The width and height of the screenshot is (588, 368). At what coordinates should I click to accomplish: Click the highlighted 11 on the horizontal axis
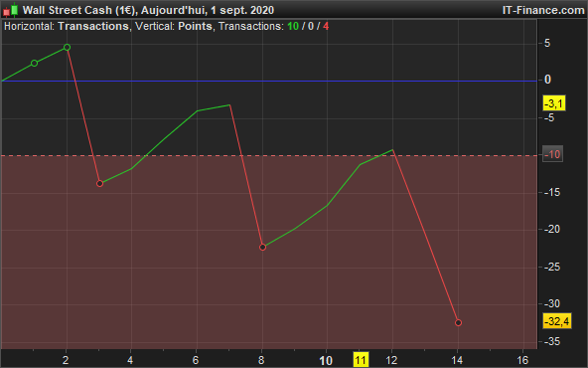[x=361, y=360]
